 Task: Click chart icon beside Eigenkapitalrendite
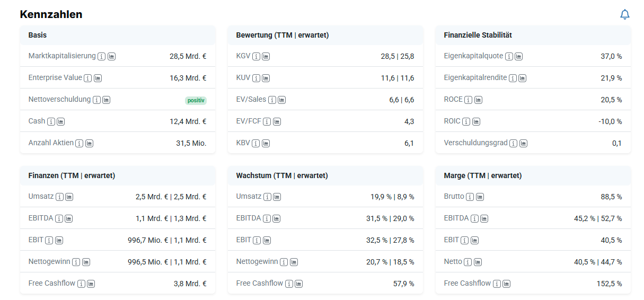tap(522, 78)
